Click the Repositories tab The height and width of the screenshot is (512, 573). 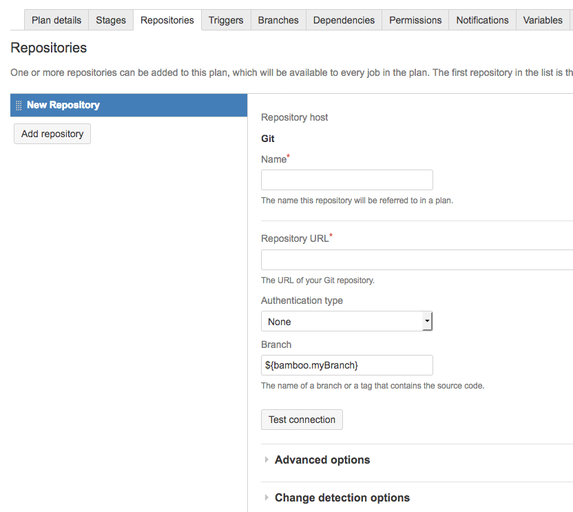[167, 20]
